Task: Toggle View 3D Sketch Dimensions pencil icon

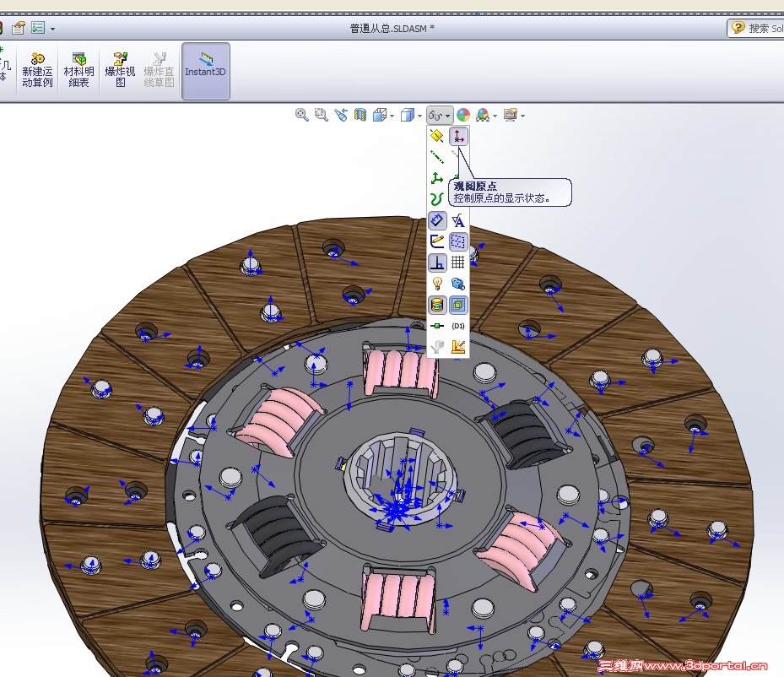Action: click(437, 241)
